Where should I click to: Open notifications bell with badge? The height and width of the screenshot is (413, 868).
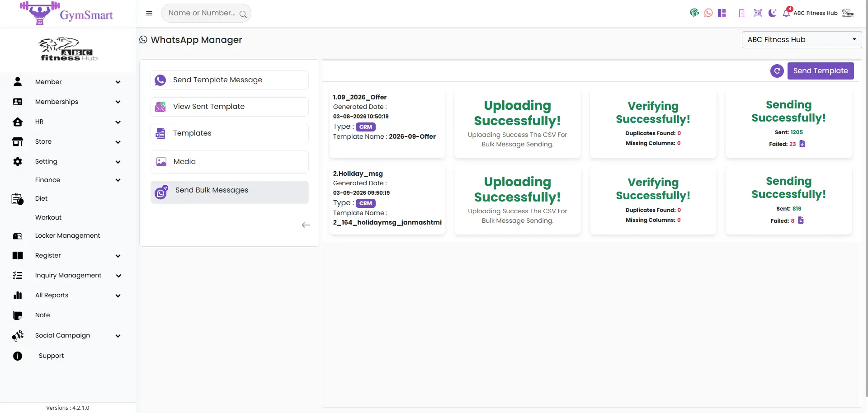coord(787,12)
